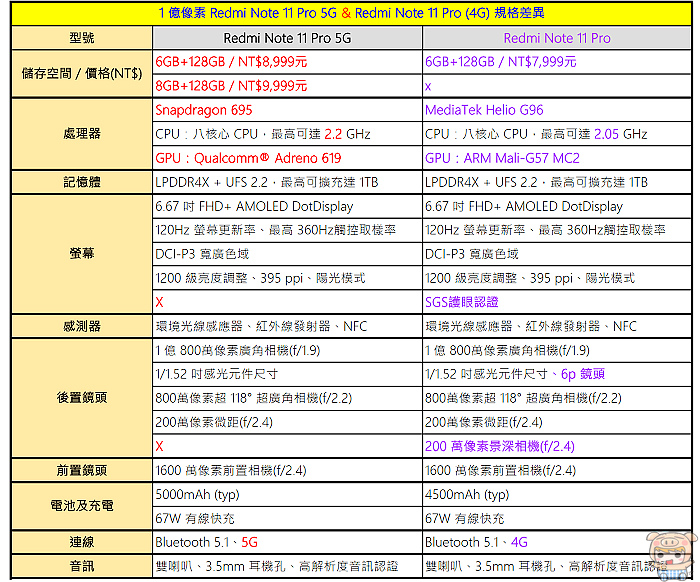This screenshot has height=582, width=700.
Task: Click the 200 萬像素景深相機(f/2.4) cell
Action: (x=557, y=446)
